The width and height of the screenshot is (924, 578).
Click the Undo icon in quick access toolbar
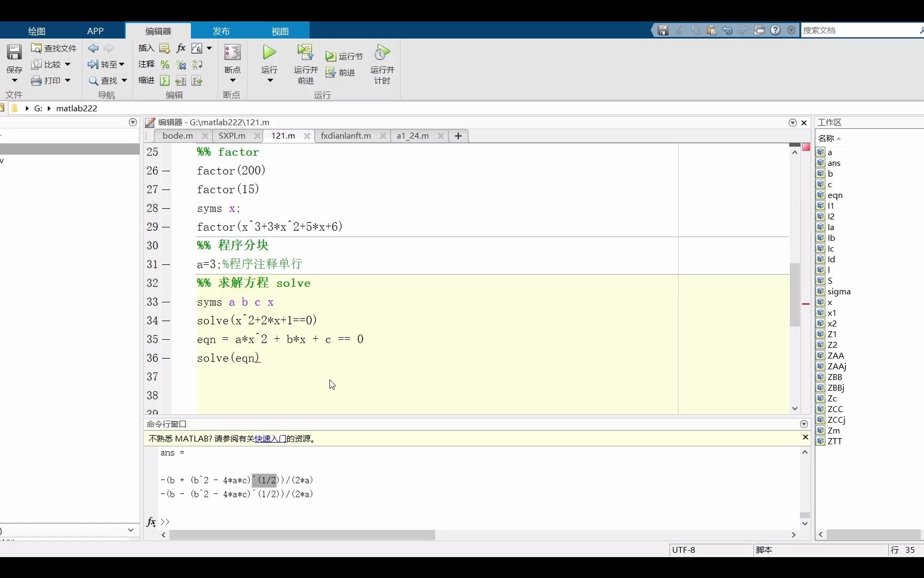point(727,31)
